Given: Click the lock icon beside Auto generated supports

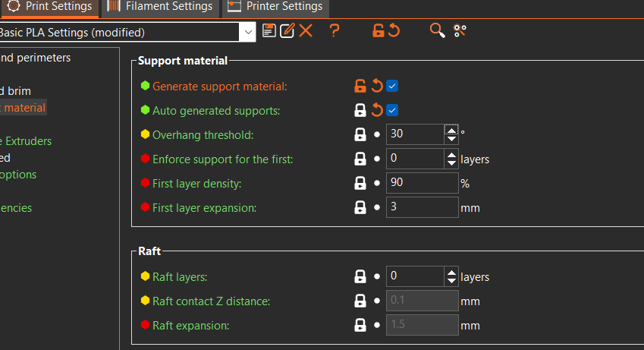Looking at the screenshot, I should [360, 110].
